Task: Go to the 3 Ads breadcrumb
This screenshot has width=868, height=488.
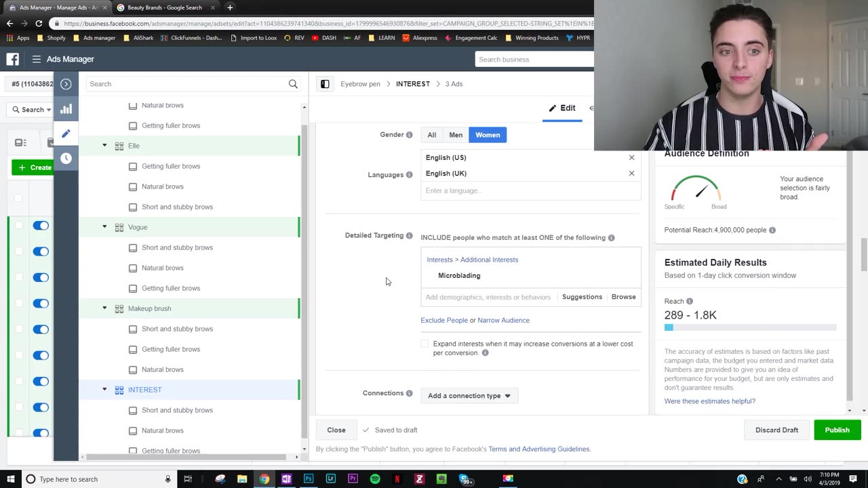Action: point(454,84)
